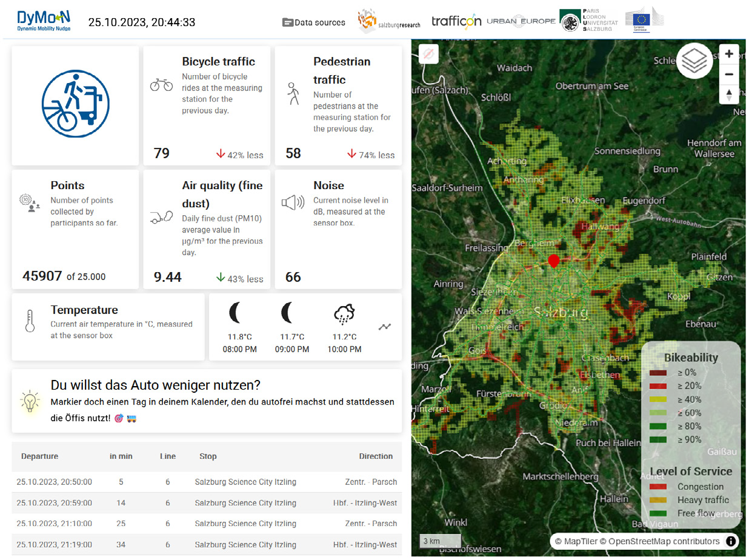Zoom in on the map
Image resolution: width=749 pixels, height=560 pixels.
coord(729,54)
